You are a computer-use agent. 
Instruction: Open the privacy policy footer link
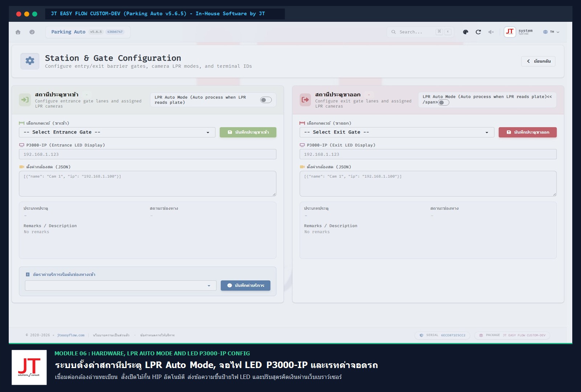pyautogui.click(x=111, y=335)
